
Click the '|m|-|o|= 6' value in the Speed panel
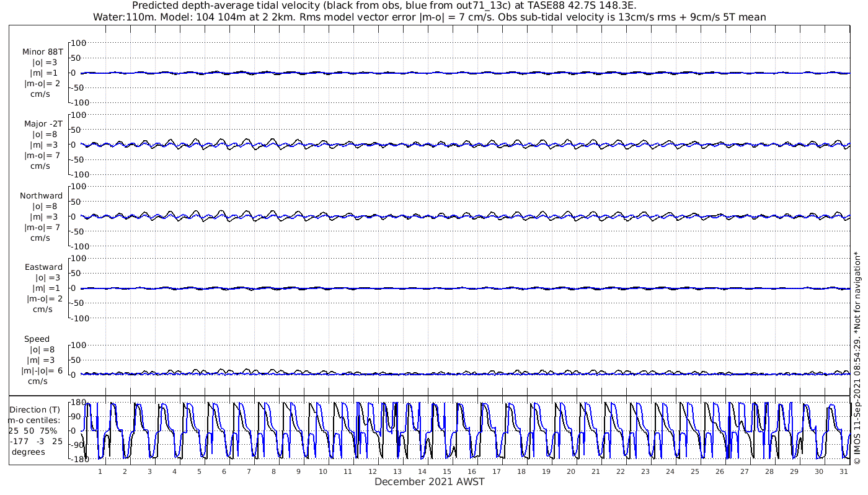coord(42,371)
